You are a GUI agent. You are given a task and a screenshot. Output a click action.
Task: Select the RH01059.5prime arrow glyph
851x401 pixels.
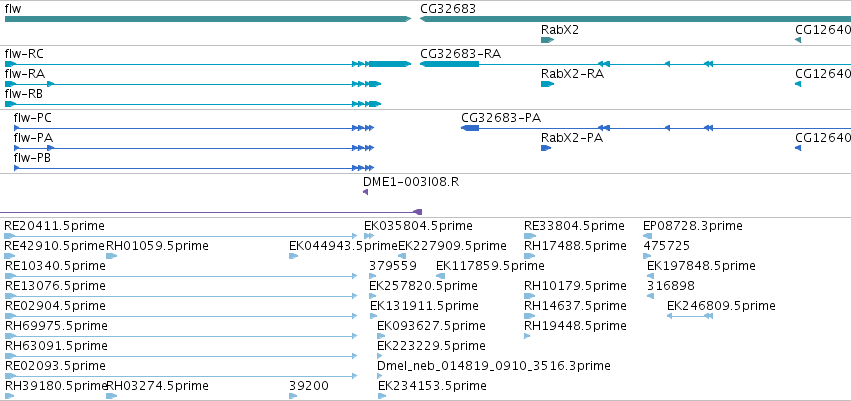(x=111, y=256)
